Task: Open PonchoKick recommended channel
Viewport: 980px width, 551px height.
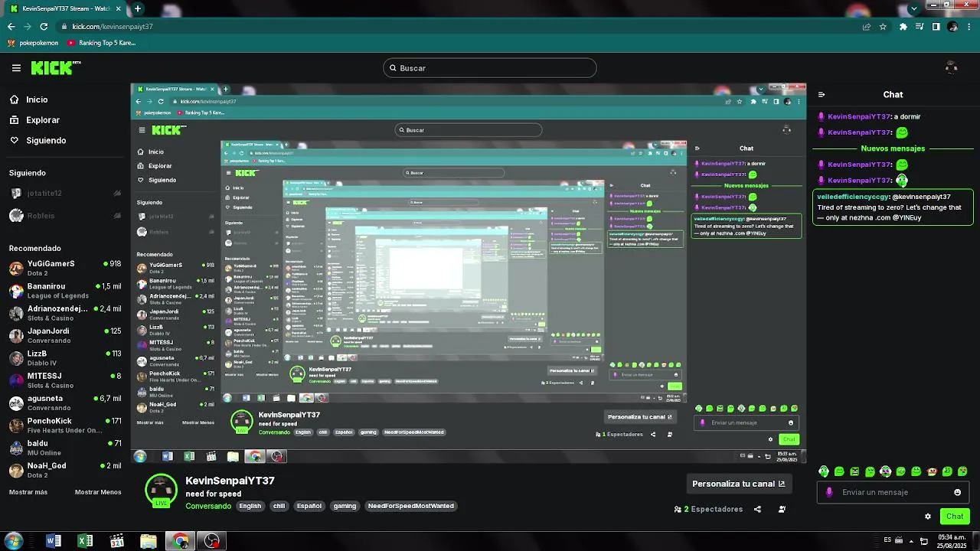Action: coord(65,425)
